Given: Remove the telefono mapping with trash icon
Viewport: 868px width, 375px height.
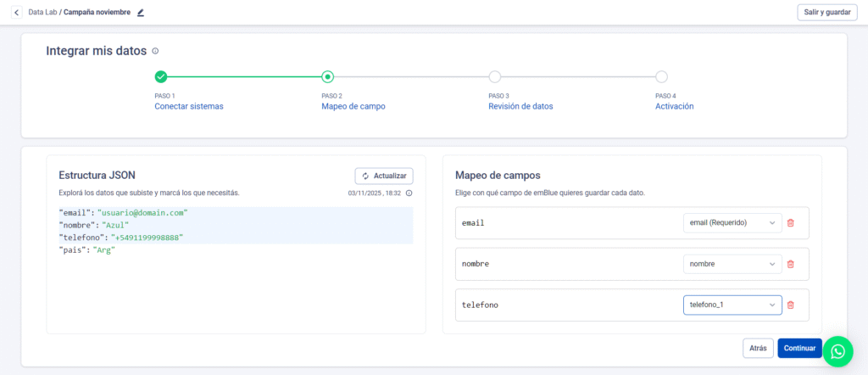Looking at the screenshot, I should pos(791,305).
